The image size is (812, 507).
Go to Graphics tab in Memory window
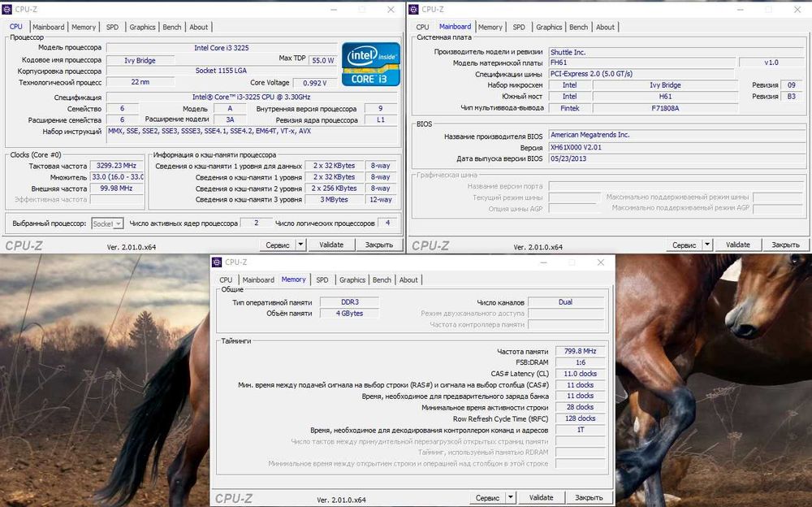coord(352,280)
